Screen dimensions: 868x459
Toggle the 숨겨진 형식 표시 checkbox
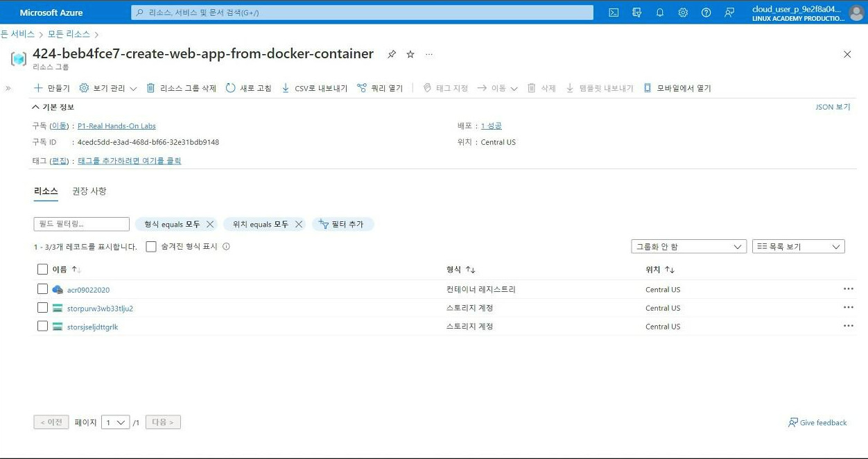(x=151, y=247)
